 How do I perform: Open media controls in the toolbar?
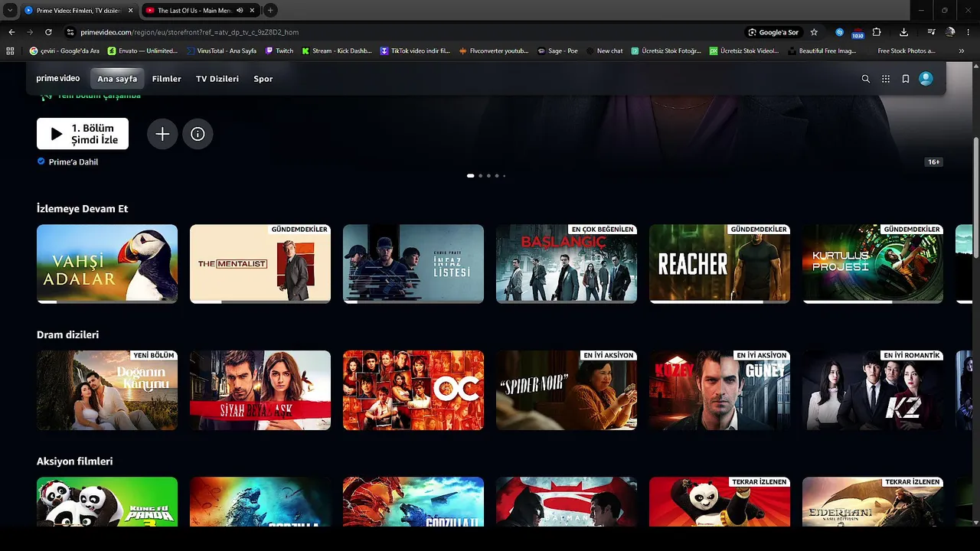931,32
